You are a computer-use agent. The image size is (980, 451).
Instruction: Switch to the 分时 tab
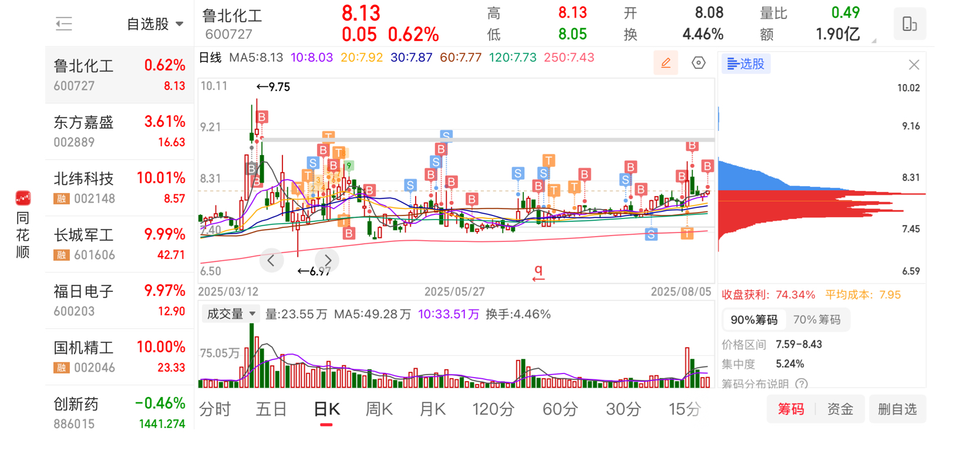tap(215, 409)
